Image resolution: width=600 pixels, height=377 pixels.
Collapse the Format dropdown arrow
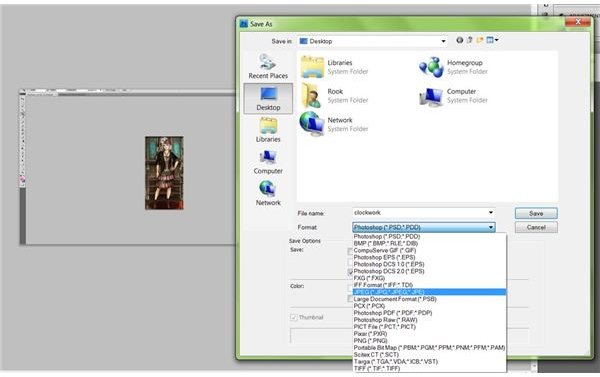pyautogui.click(x=491, y=227)
